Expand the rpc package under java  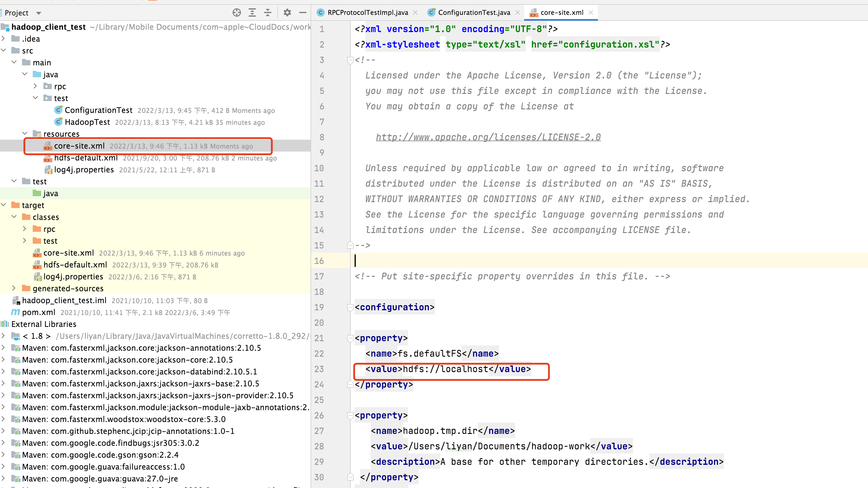coord(35,86)
